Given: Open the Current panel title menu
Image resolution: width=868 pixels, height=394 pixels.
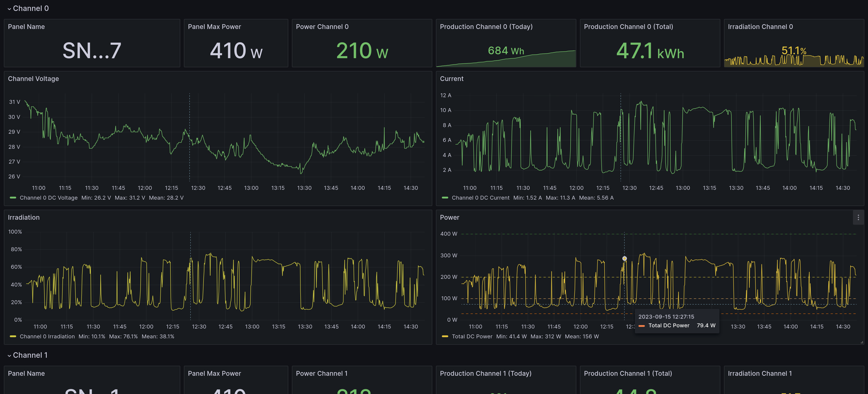Looking at the screenshot, I should pos(451,79).
